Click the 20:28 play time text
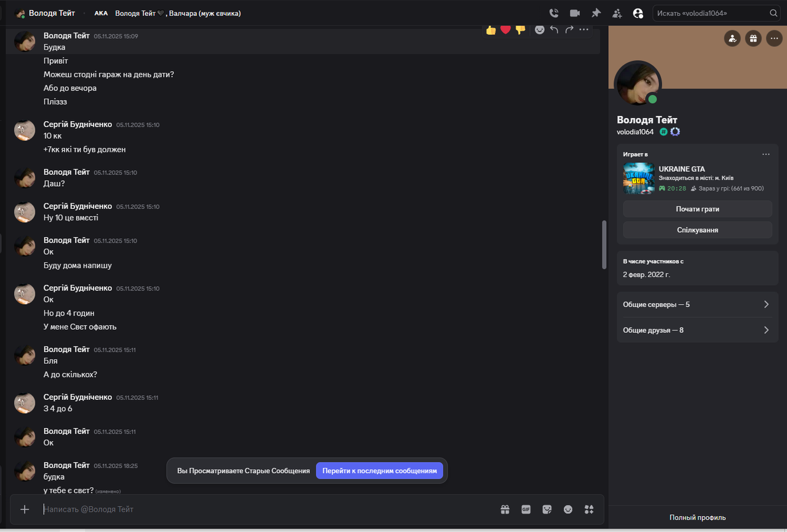This screenshot has height=532, width=787. pos(676,189)
